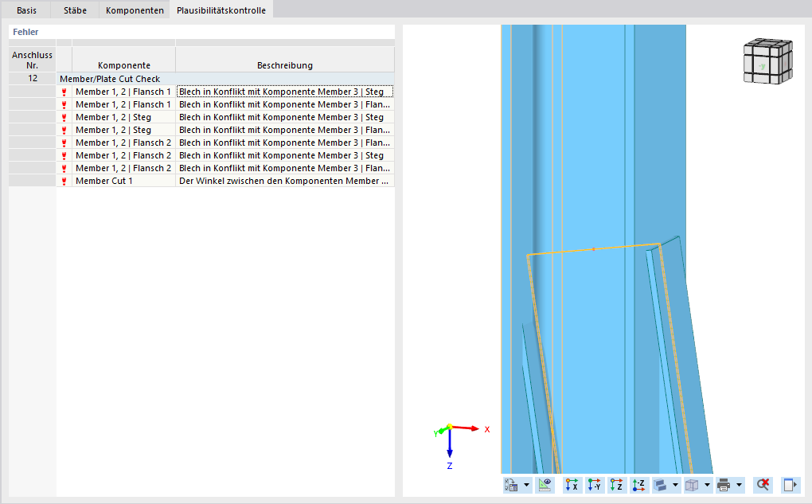The image size is (812, 504).
Task: Select 'Member Cut 1' component cell
Action: pyautogui.click(x=123, y=181)
